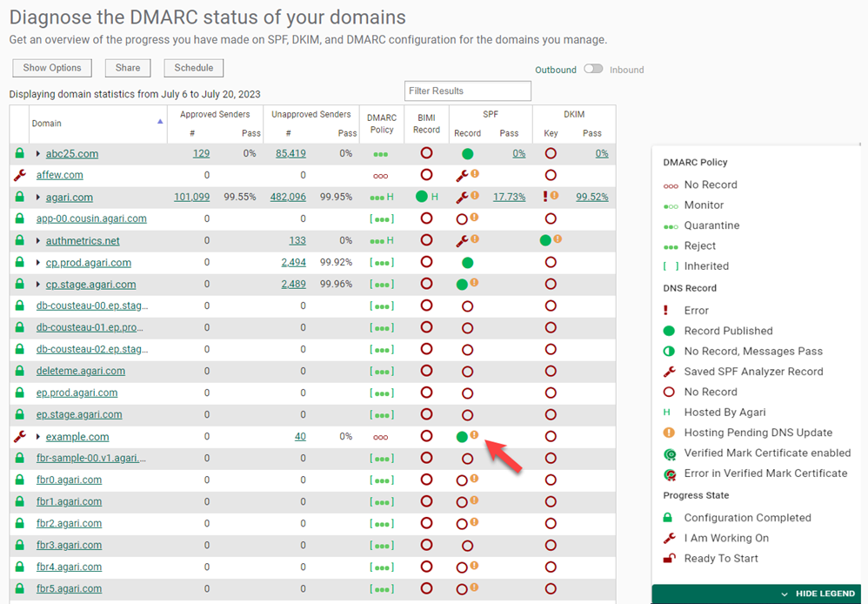Click the Unapproved Senders column header
The width and height of the screenshot is (868, 604).
coord(311,114)
